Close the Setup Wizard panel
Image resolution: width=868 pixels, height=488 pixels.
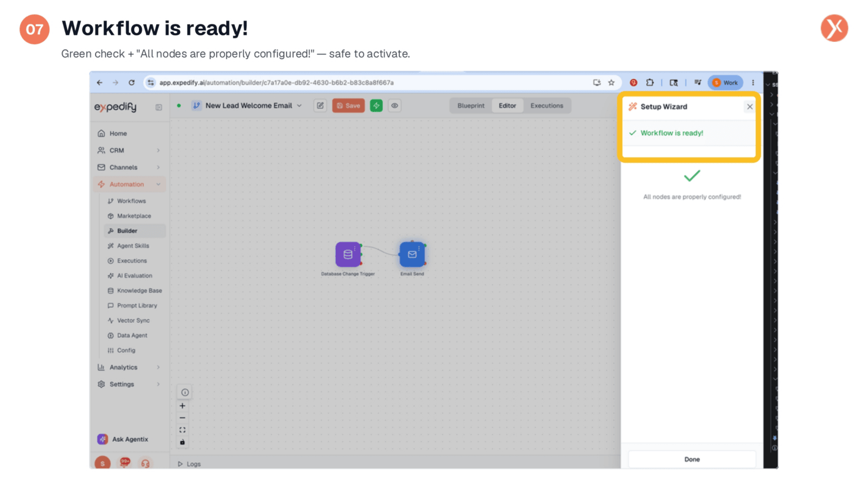750,107
